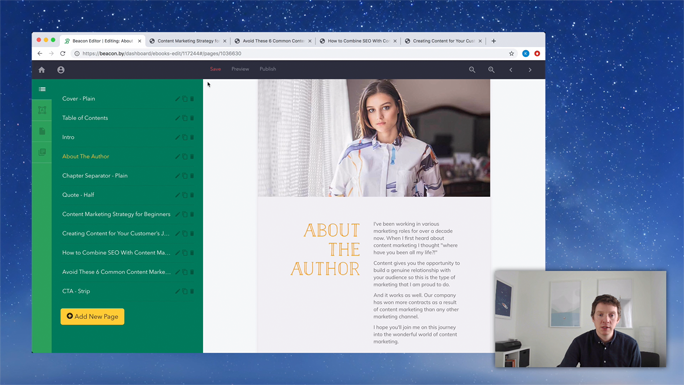
Task: Edit the CTA - Strip page name
Action: pyautogui.click(x=178, y=291)
